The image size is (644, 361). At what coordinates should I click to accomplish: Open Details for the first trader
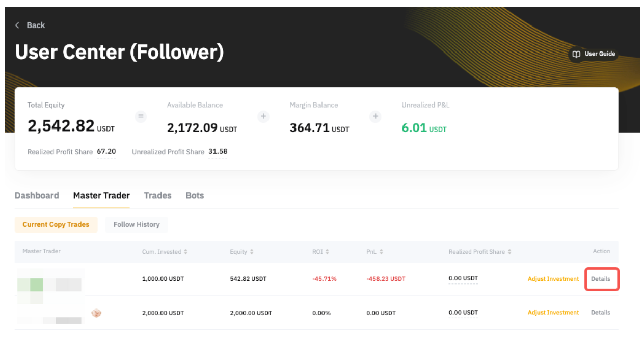pos(601,279)
